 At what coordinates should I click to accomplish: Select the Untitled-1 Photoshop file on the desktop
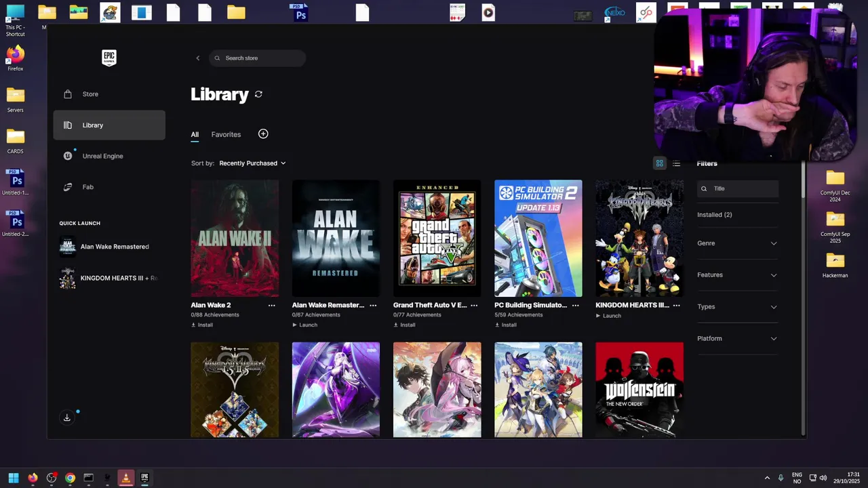[16, 183]
